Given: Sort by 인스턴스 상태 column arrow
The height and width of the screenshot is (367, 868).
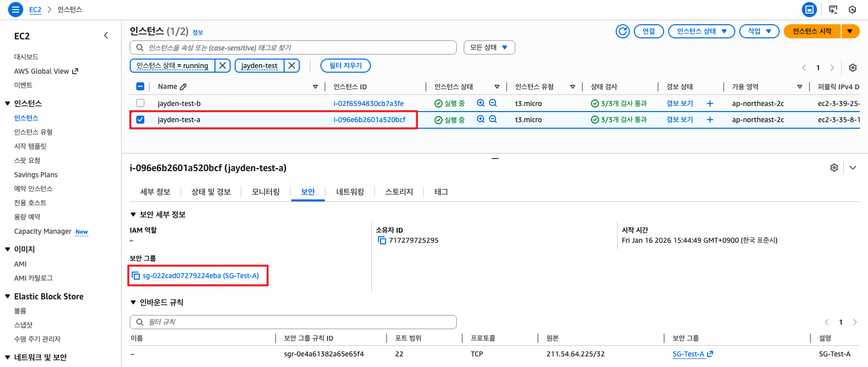Looking at the screenshot, I should (497, 87).
